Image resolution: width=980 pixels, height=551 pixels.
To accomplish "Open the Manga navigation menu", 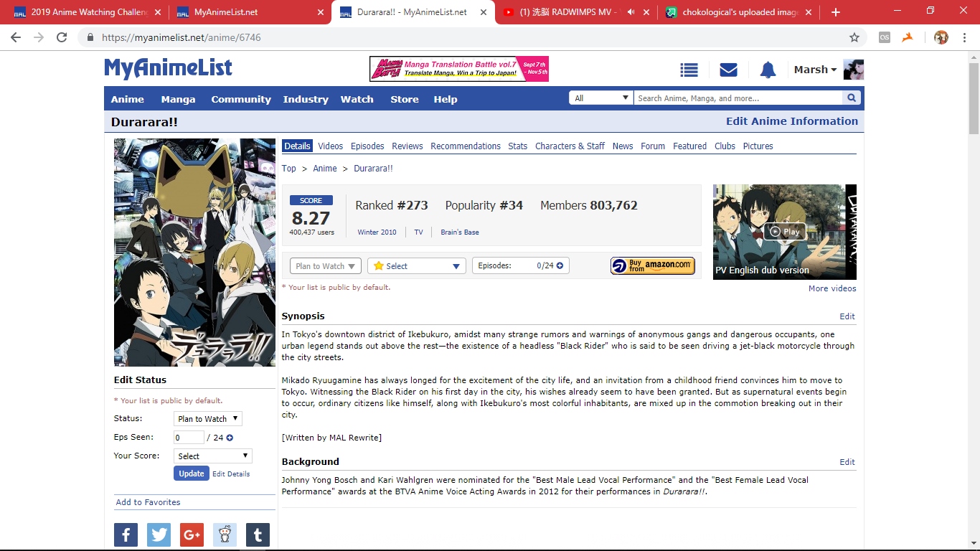I will pyautogui.click(x=178, y=99).
